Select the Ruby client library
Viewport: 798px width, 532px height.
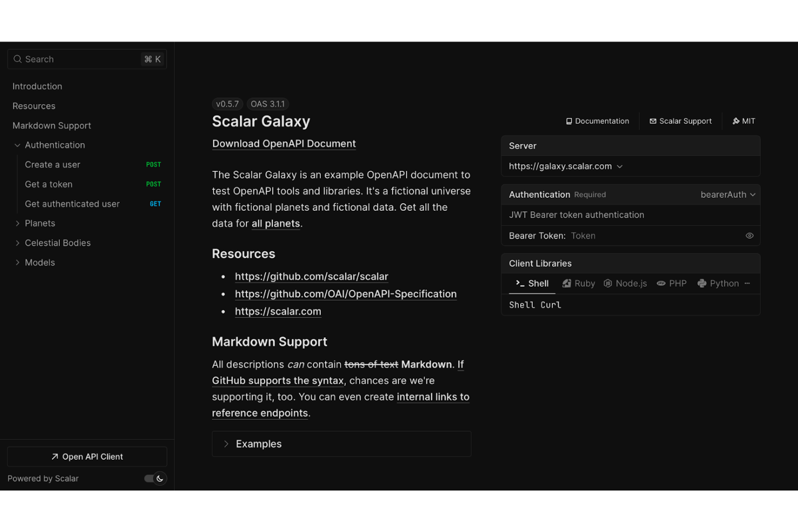578,283
